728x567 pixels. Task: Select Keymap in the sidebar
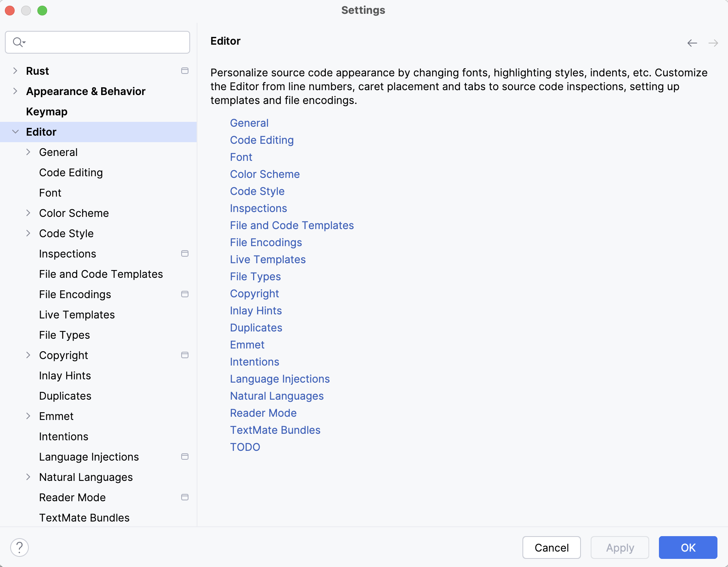pyautogui.click(x=47, y=111)
